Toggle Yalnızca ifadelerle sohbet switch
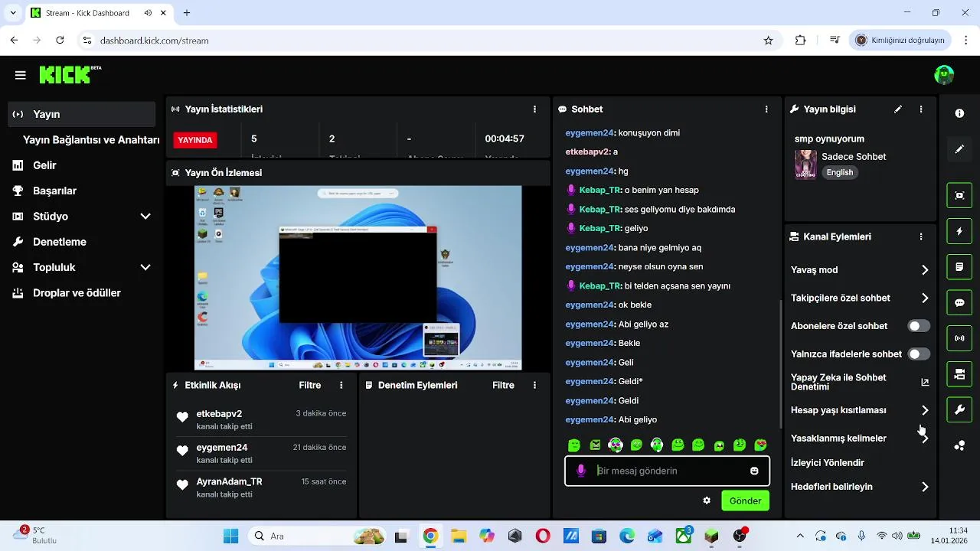980x551 pixels. point(919,354)
